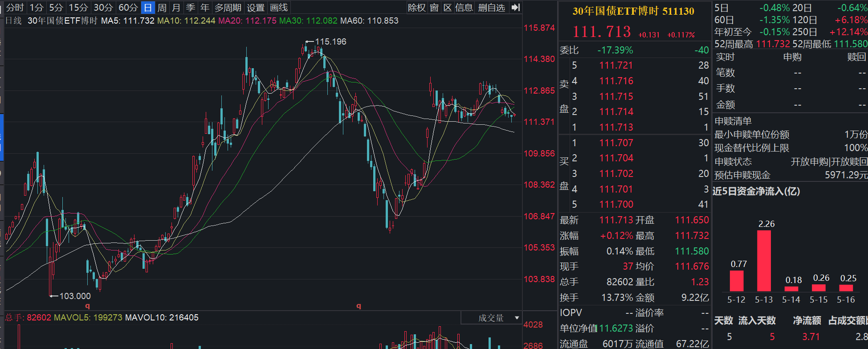Image resolution: width=868 pixels, height=349 pixels.
Task: Click the MA60: 110.853 indicator label
Action: click(x=369, y=21)
